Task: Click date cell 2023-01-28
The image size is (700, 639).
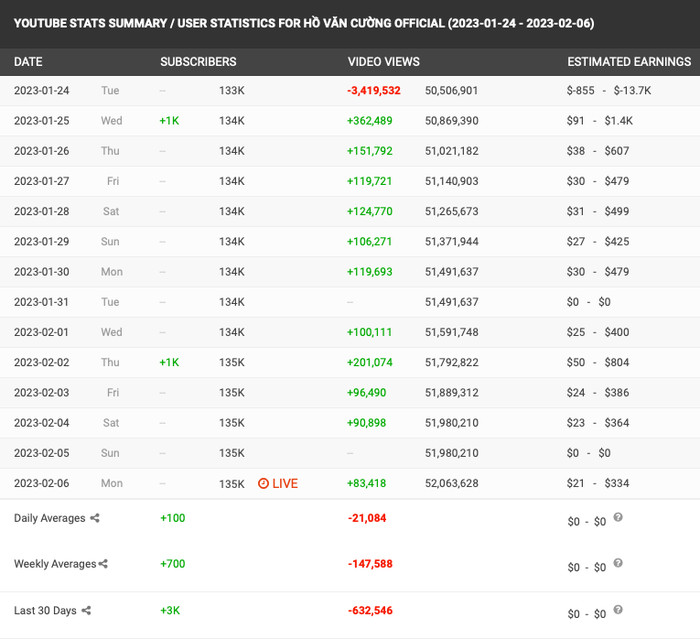Action: point(42,211)
